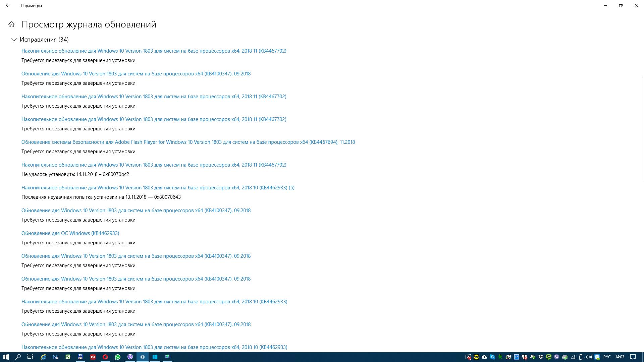The height and width of the screenshot is (362, 644).
Task: Open the clock showing 14:03
Action: pyautogui.click(x=620, y=357)
